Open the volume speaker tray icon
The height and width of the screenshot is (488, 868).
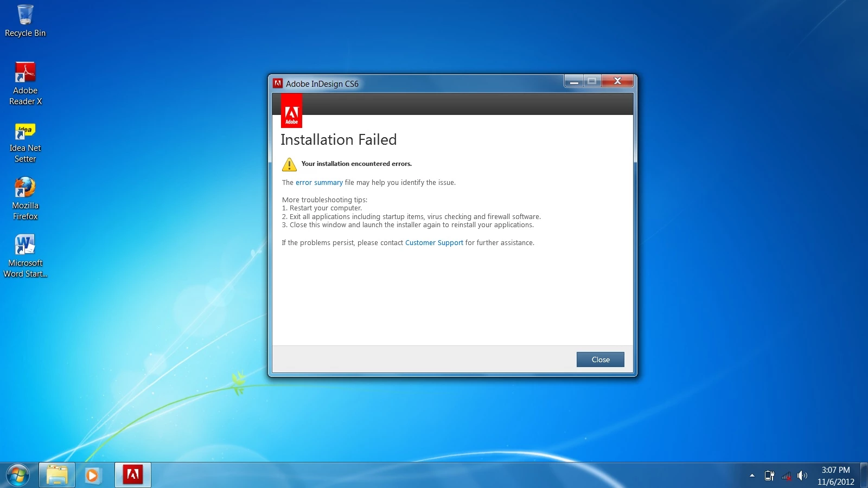tap(802, 476)
